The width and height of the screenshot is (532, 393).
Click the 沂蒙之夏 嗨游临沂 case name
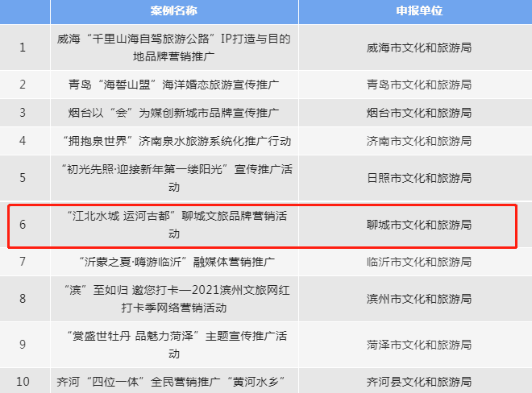tap(177, 262)
